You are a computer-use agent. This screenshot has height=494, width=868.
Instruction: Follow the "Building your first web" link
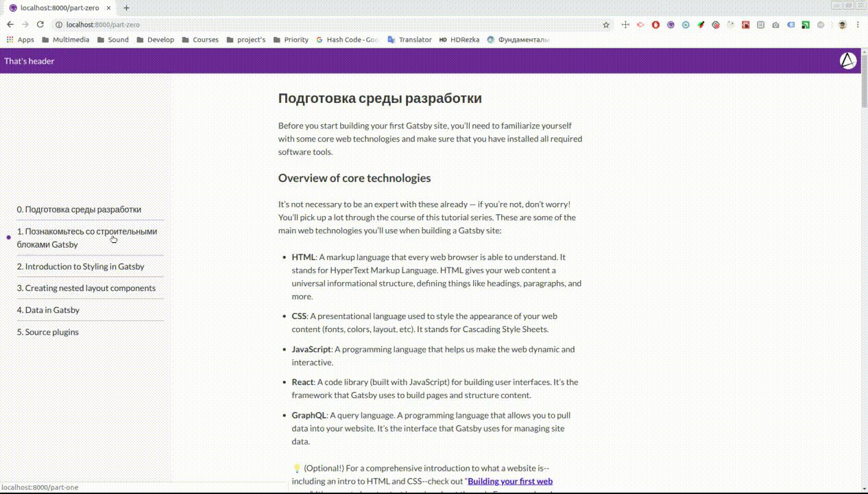[510, 482]
